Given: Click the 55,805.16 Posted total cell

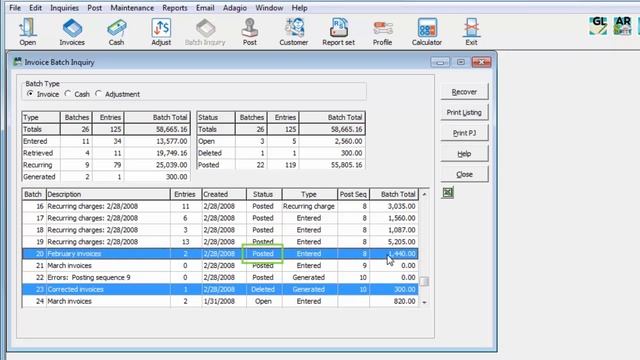Looking at the screenshot, I should 332,165.
